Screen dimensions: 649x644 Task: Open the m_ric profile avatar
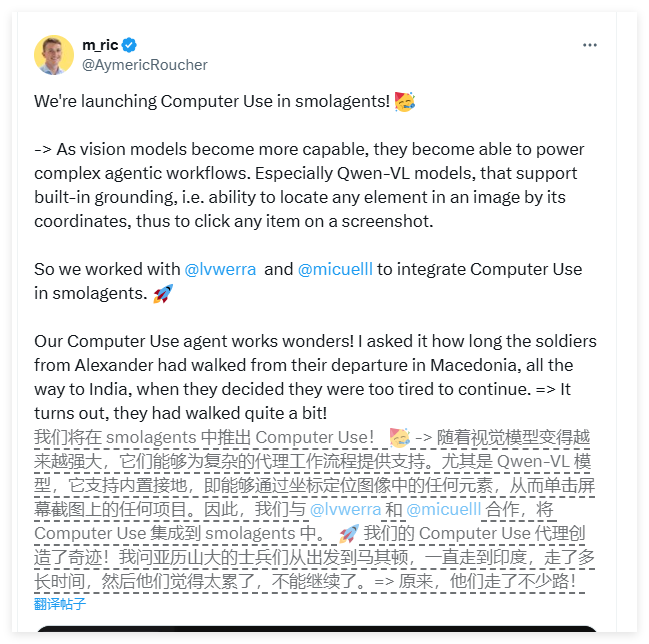(54, 55)
